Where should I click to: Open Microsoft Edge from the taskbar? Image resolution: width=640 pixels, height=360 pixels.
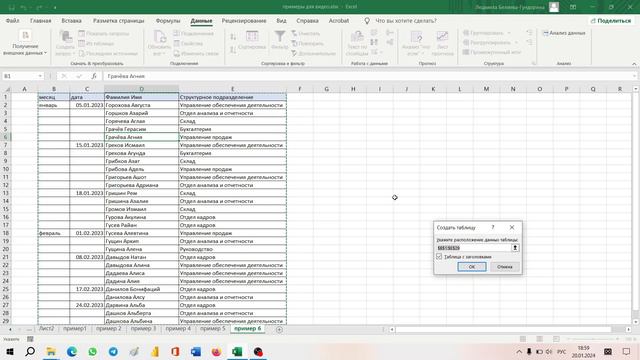(72, 351)
